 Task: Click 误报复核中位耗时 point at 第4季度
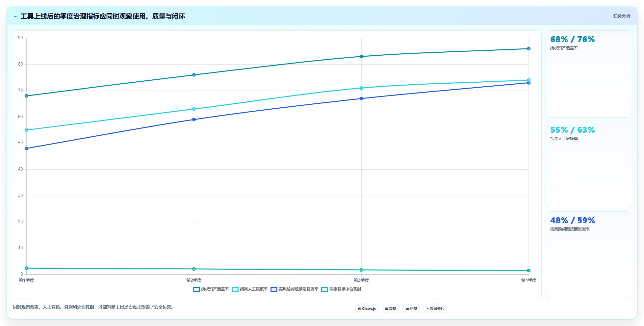tap(528, 271)
